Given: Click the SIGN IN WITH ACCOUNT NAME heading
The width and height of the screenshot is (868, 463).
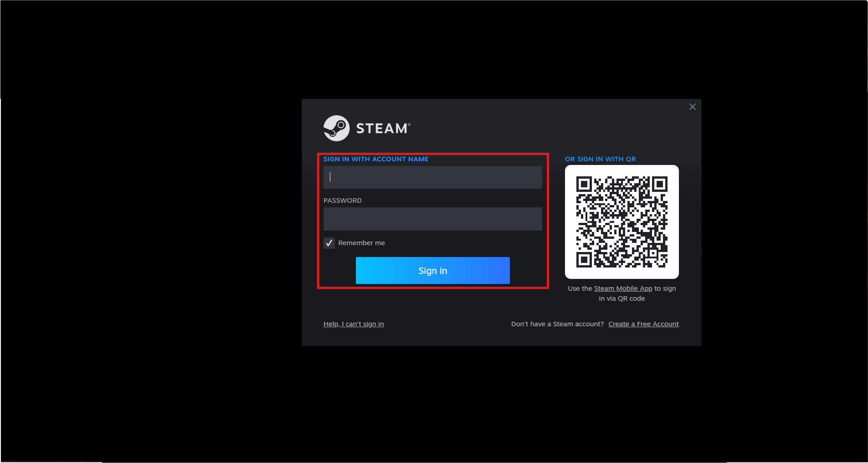Looking at the screenshot, I should click(x=375, y=159).
